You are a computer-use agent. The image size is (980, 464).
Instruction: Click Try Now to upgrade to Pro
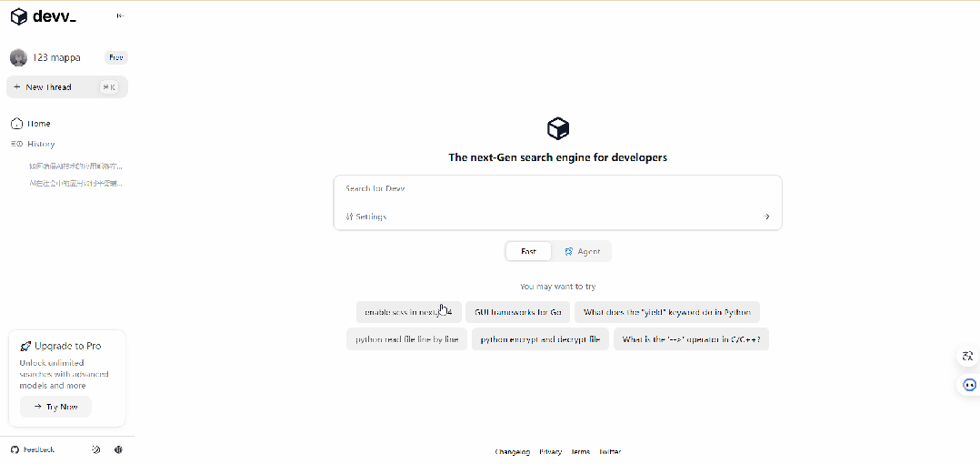(x=55, y=407)
